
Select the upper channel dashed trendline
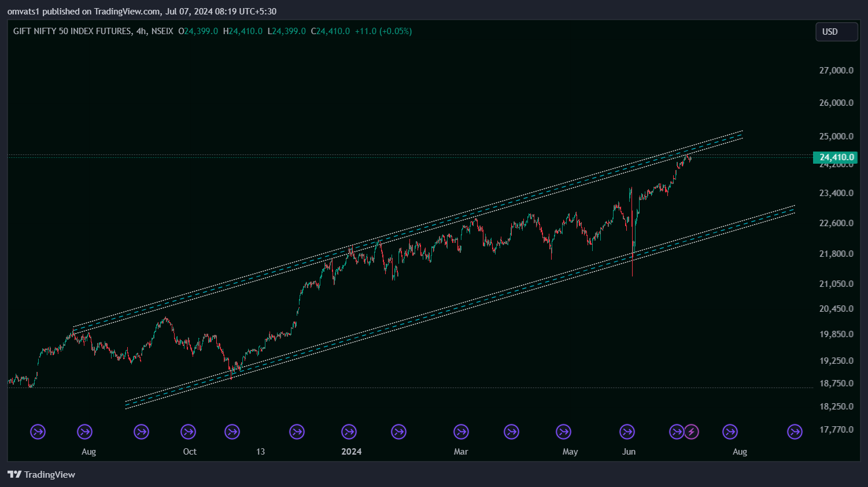408,231
